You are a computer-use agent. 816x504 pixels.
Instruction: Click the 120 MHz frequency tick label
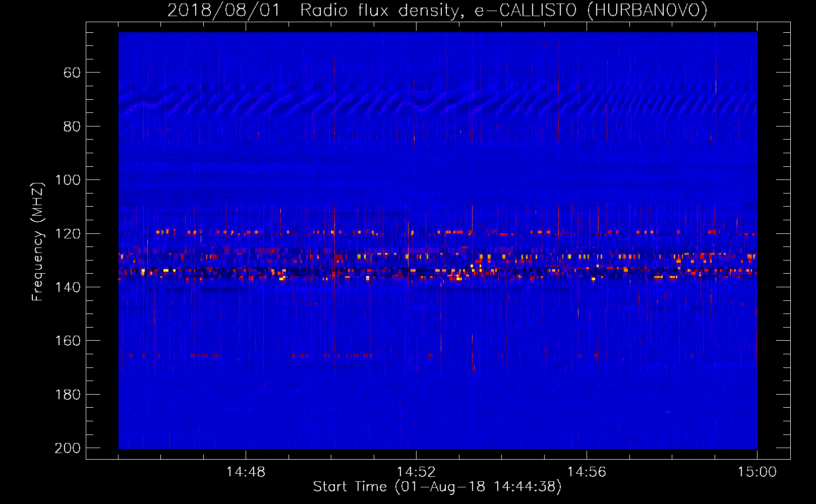pos(68,234)
